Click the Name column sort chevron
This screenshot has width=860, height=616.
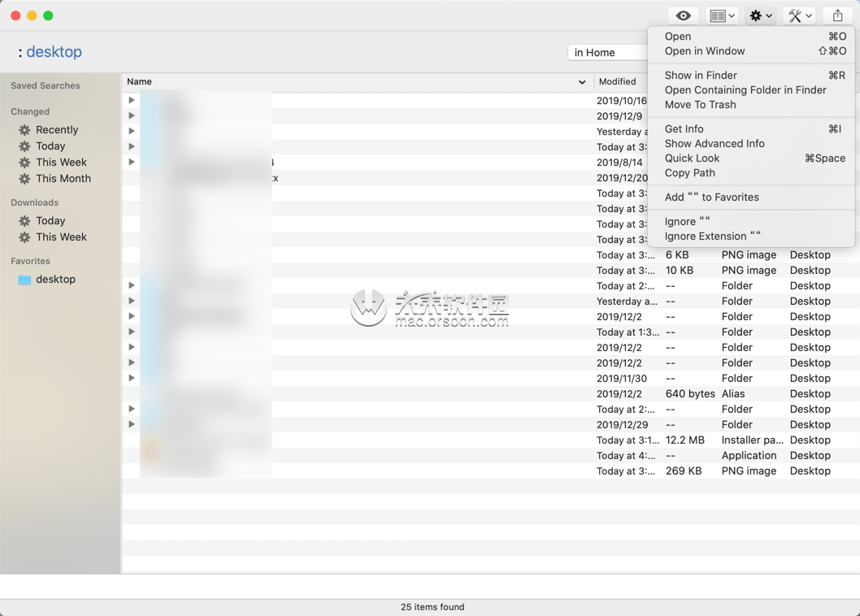tap(582, 82)
